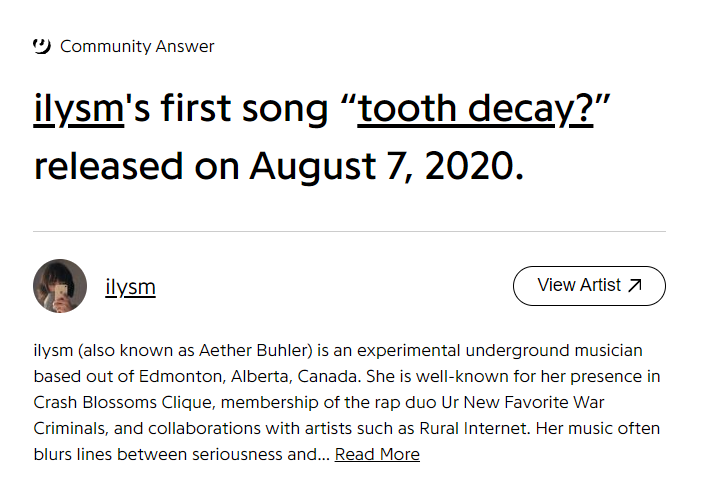This screenshot has height=501, width=701.
Task: Click the ellipsis before Read More
Action: point(324,454)
